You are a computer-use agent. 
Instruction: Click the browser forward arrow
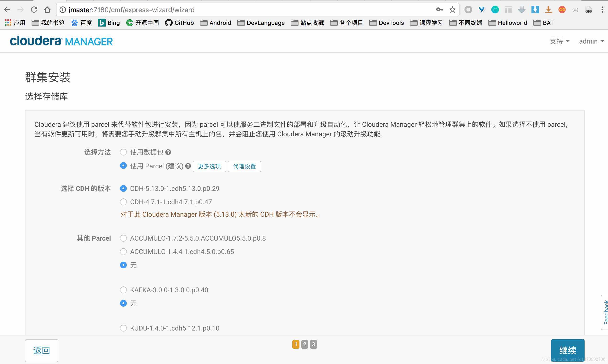pyautogui.click(x=21, y=10)
